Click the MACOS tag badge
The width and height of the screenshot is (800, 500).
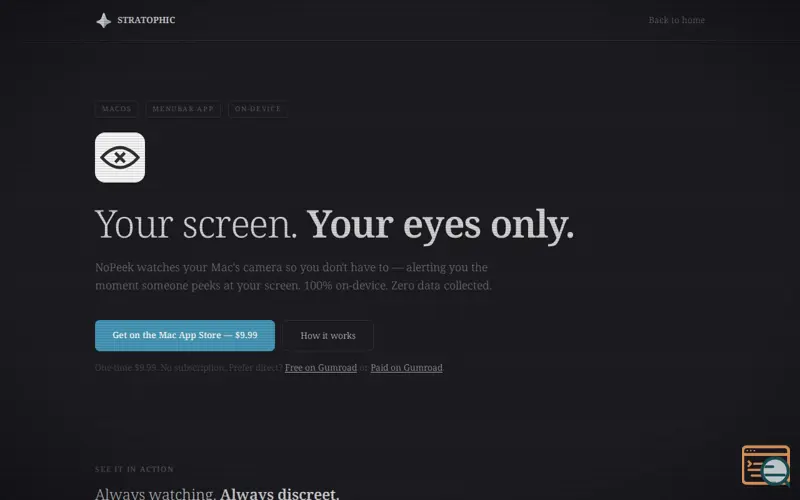(116, 109)
